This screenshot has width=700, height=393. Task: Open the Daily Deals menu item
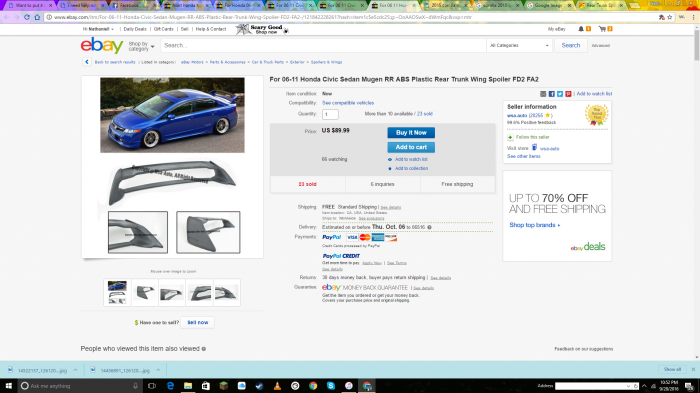coord(135,29)
